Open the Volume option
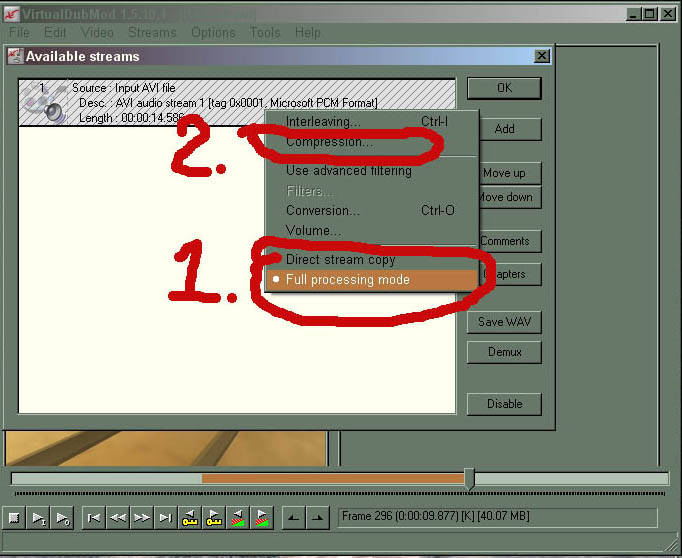The image size is (682, 558). [x=372, y=231]
